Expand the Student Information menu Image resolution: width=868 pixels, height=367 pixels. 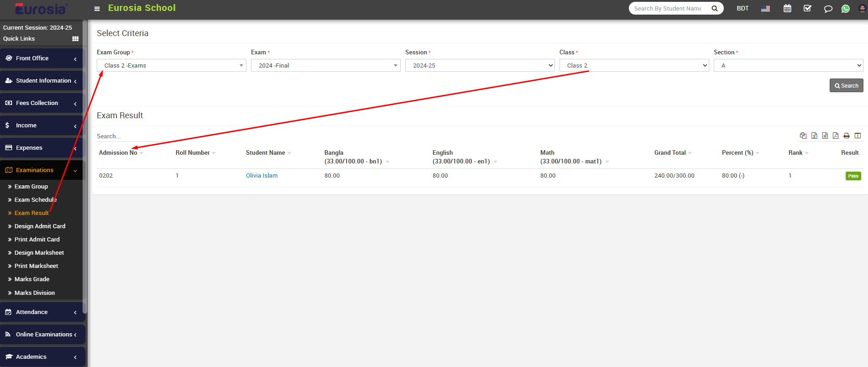click(42, 81)
